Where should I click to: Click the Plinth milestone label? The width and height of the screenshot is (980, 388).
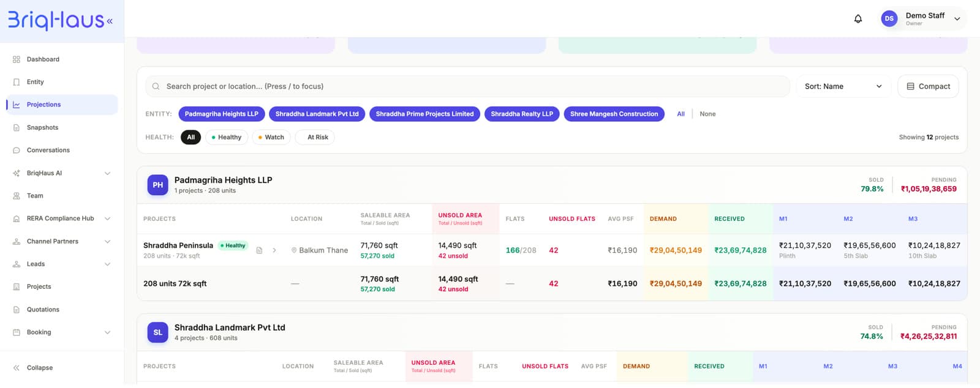[x=787, y=256]
